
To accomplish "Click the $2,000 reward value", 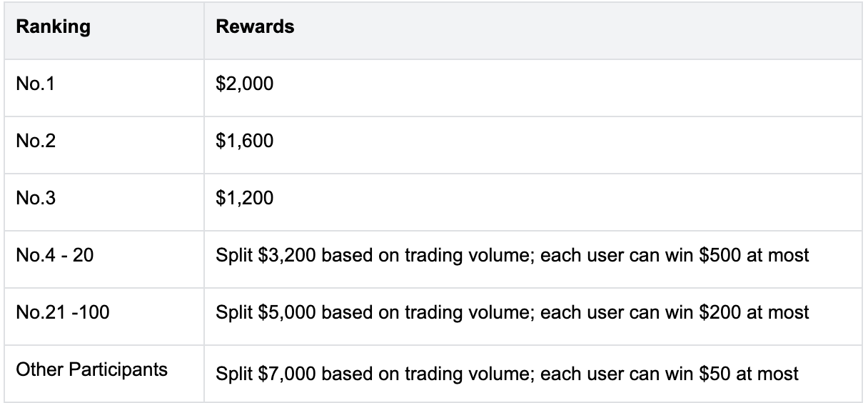I will (x=244, y=84).
